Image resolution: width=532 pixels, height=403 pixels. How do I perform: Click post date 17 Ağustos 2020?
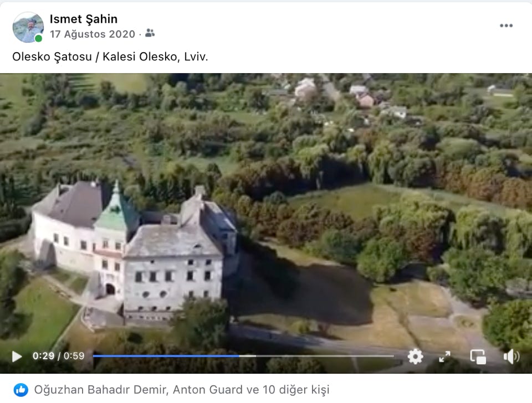(x=93, y=34)
